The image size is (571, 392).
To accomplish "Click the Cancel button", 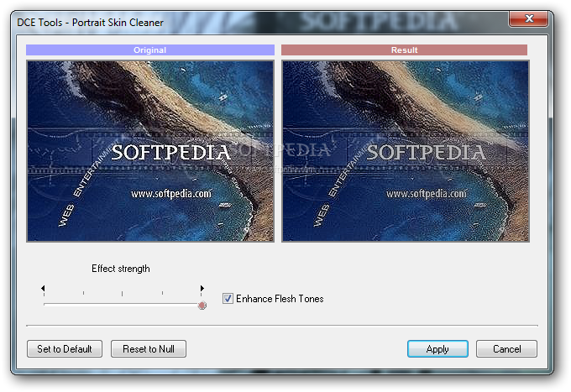I will 506,348.
